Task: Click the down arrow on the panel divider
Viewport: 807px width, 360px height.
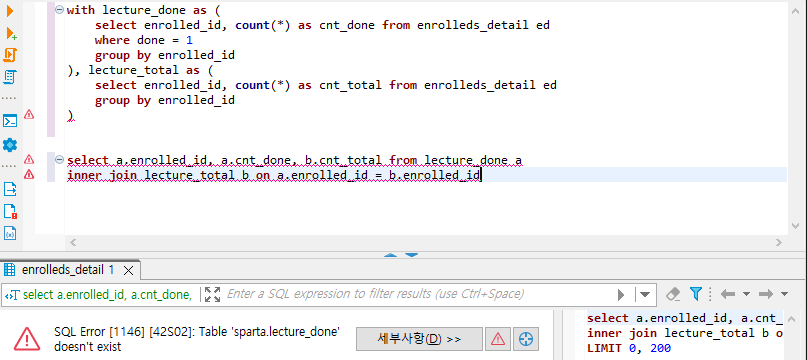Action: (x=412, y=254)
